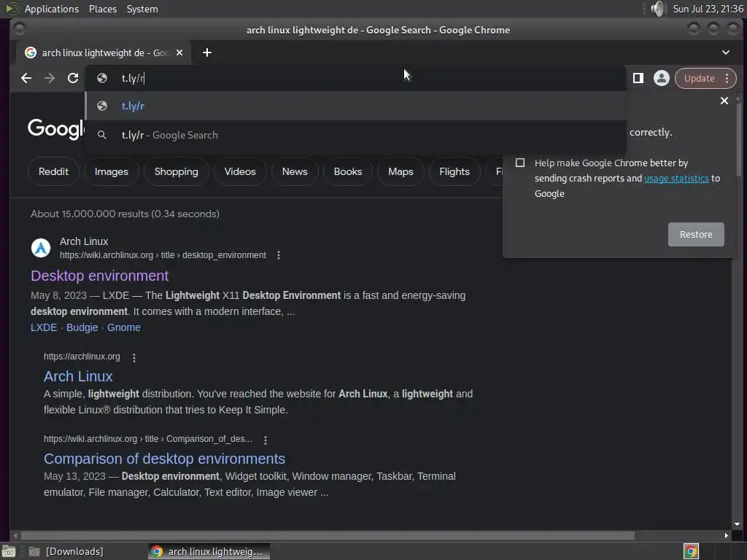
Task: Select the t.ly/r URL suggestion
Action: point(355,106)
